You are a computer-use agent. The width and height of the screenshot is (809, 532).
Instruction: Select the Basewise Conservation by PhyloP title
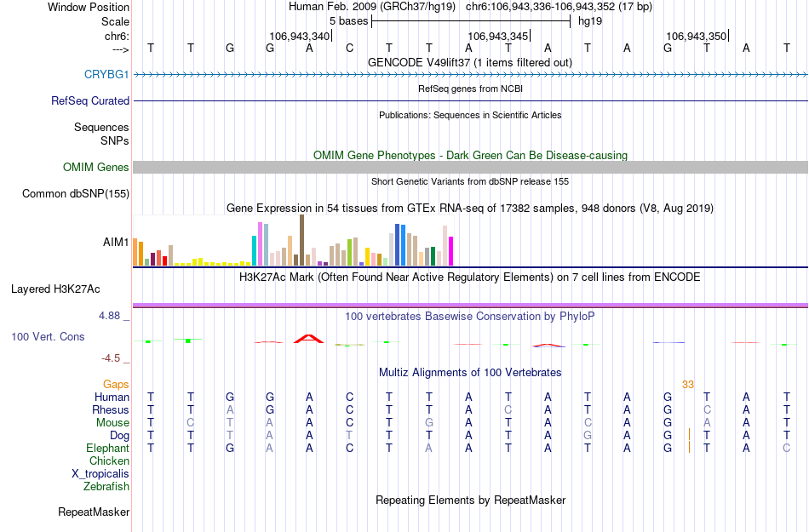point(470,317)
